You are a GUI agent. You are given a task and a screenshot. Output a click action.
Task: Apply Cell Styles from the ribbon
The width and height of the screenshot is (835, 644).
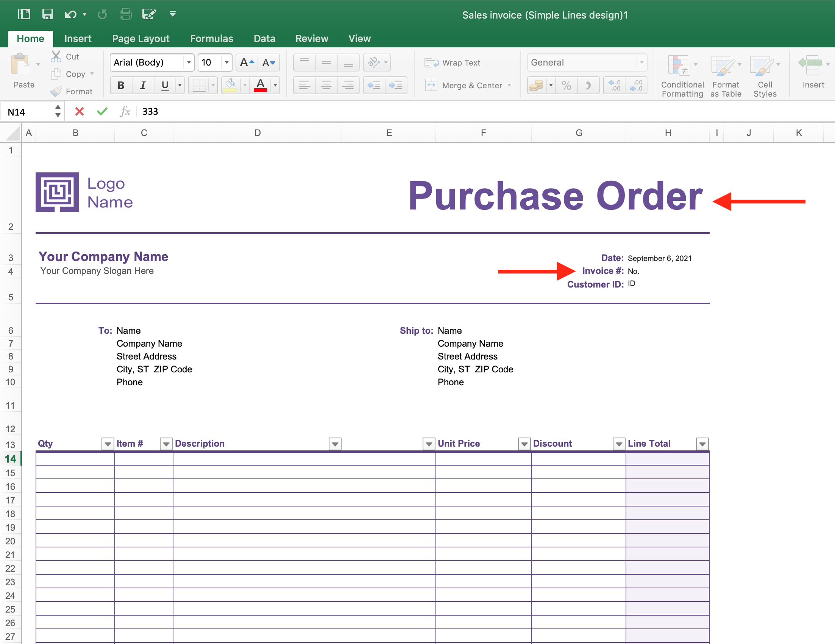coord(764,75)
